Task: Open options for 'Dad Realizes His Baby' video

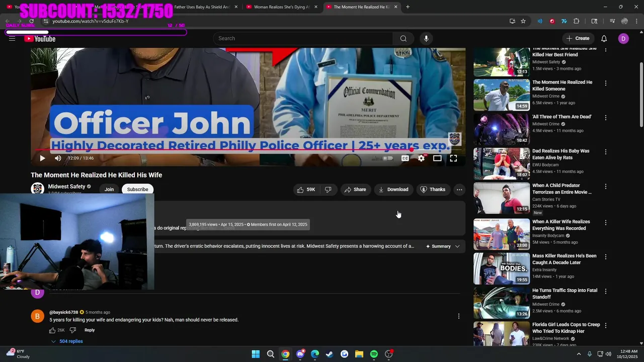Action: (605, 152)
